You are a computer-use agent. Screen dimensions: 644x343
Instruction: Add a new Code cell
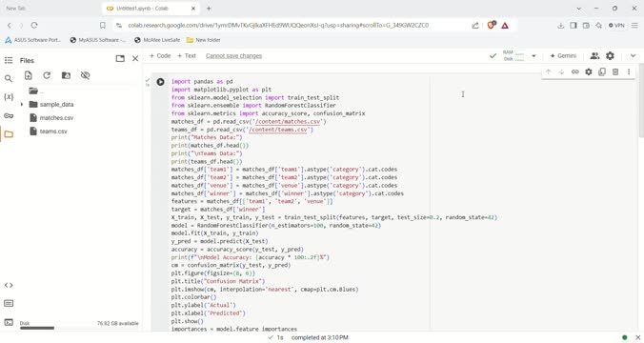click(x=160, y=56)
